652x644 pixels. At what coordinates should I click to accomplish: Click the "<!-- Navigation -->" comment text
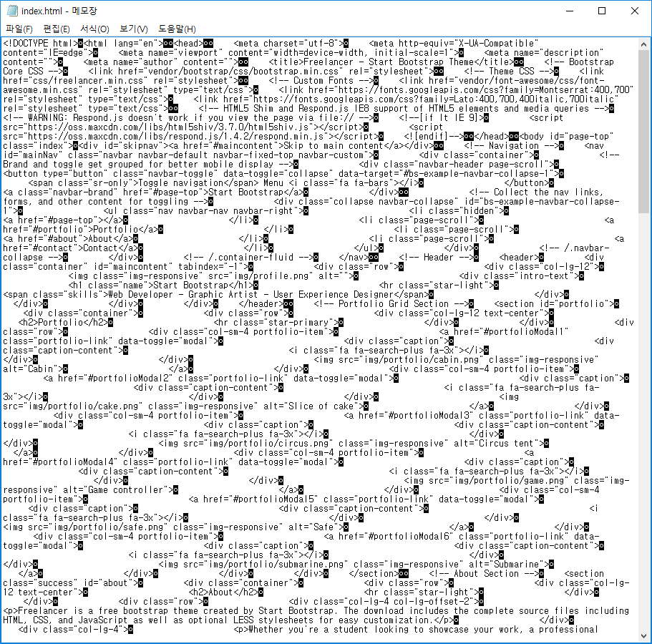511,146
